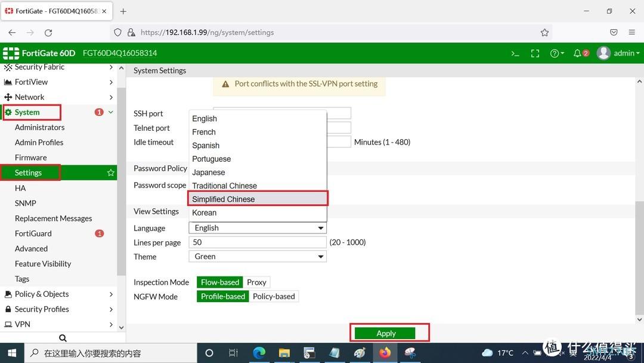
Task: Open Firefox from the Windows taskbar
Action: 385,353
